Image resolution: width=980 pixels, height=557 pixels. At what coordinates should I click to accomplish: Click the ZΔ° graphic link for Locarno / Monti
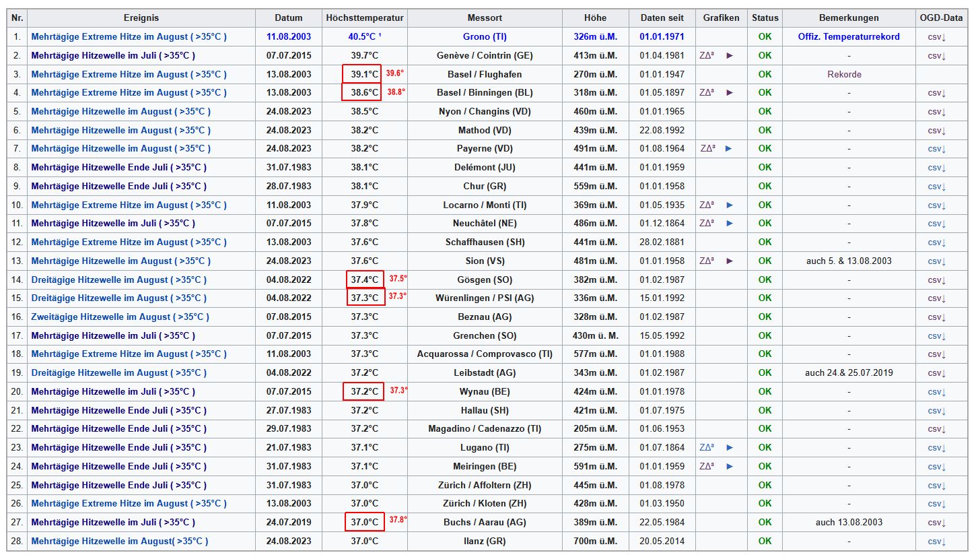click(x=707, y=205)
